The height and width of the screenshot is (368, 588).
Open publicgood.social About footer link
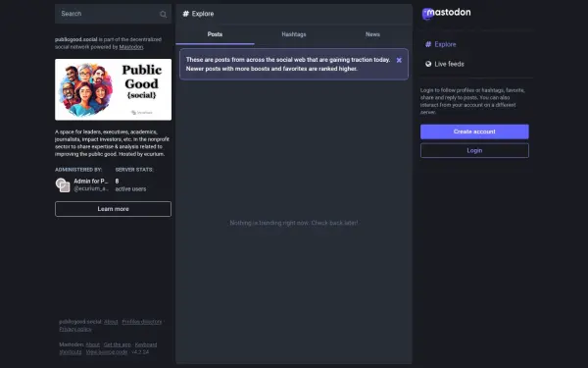(x=111, y=322)
